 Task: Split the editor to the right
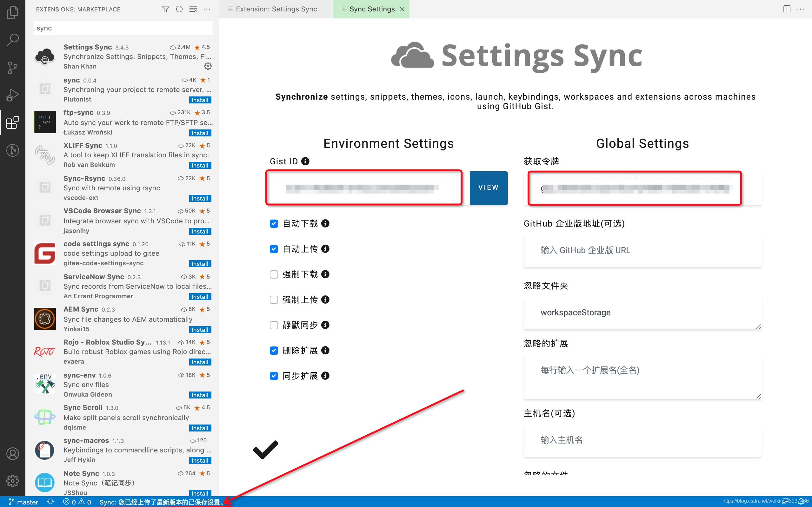coord(787,9)
